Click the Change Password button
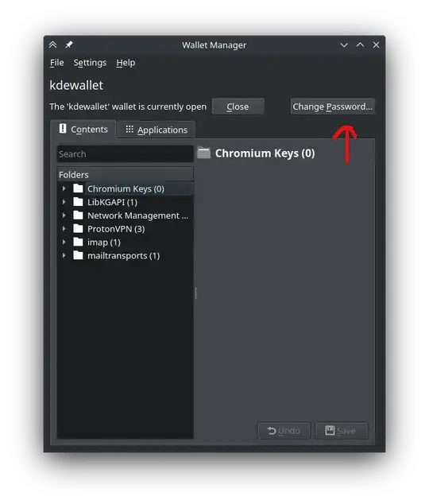Screen dimensions: 429x504 [332, 107]
